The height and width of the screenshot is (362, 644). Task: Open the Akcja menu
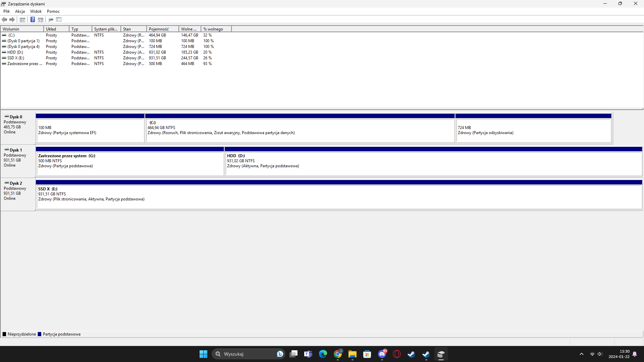tap(20, 11)
